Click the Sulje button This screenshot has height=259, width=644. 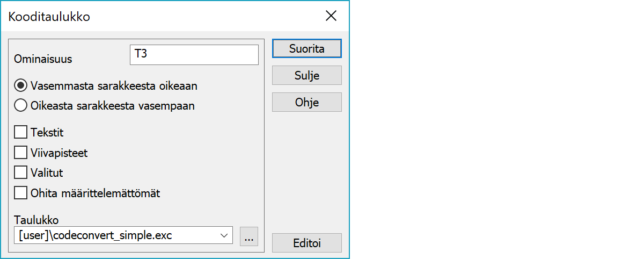(x=307, y=75)
